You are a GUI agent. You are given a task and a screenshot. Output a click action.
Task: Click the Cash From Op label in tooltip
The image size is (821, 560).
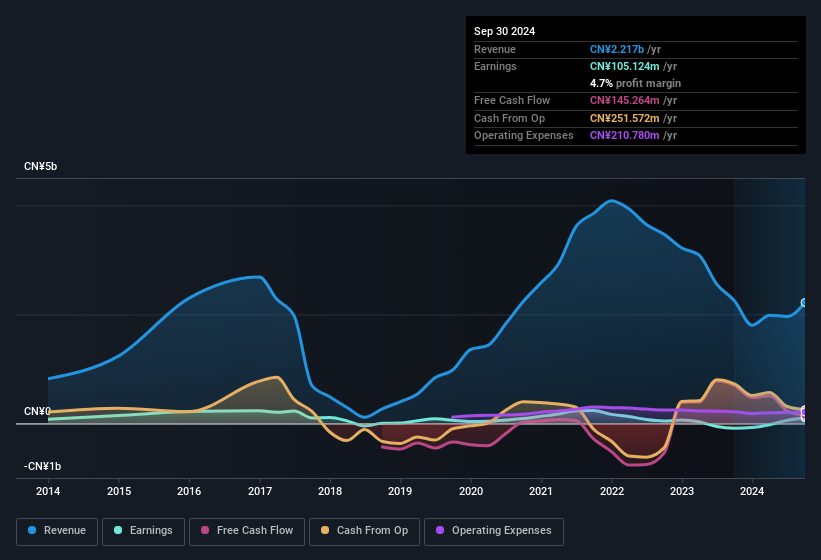[x=509, y=118]
